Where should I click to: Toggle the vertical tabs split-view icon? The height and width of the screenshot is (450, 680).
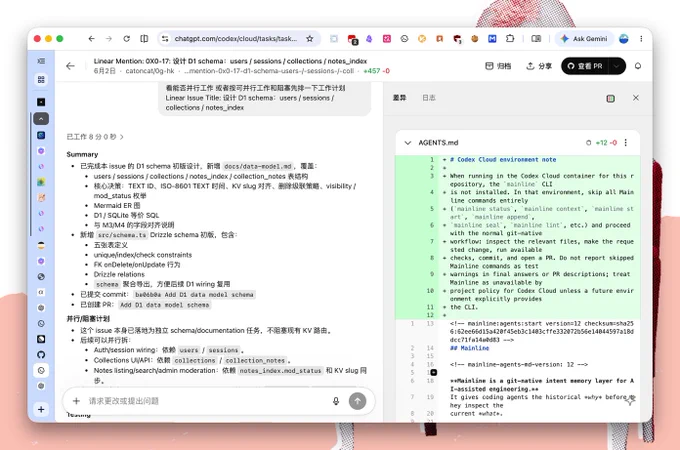144,39
